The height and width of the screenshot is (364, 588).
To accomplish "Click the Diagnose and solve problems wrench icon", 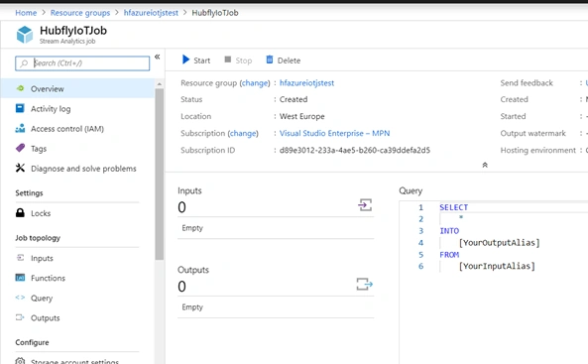I will pyautogui.click(x=20, y=168).
